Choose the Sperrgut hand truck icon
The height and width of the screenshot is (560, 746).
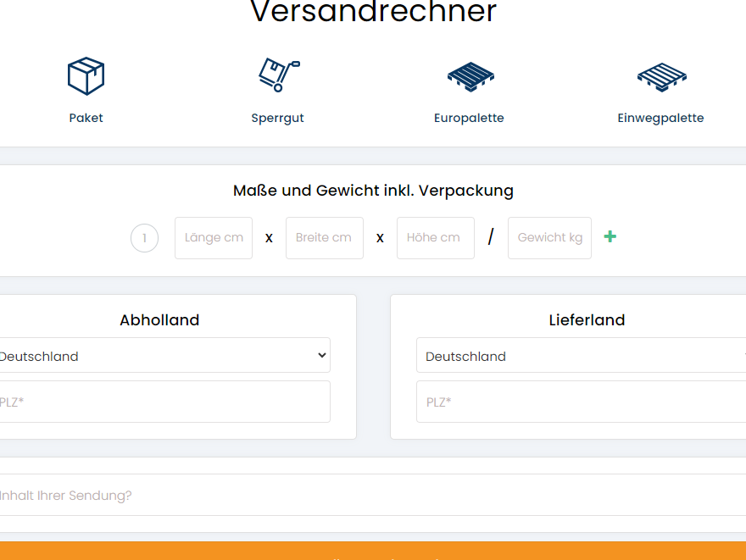278,75
